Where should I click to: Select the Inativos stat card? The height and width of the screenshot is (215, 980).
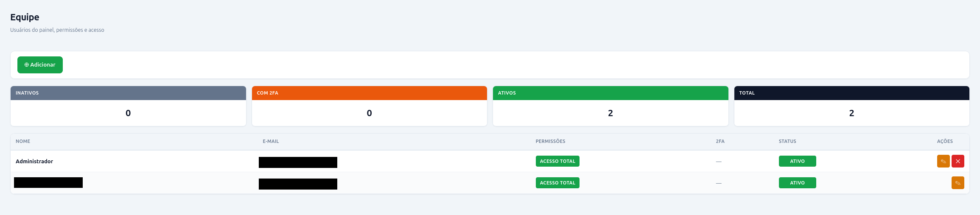tap(128, 106)
